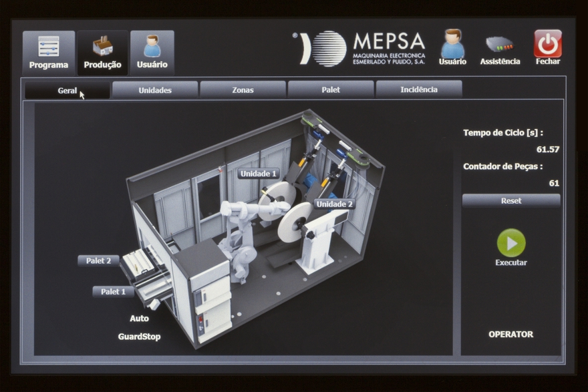Open the Programa section icon

48,52
